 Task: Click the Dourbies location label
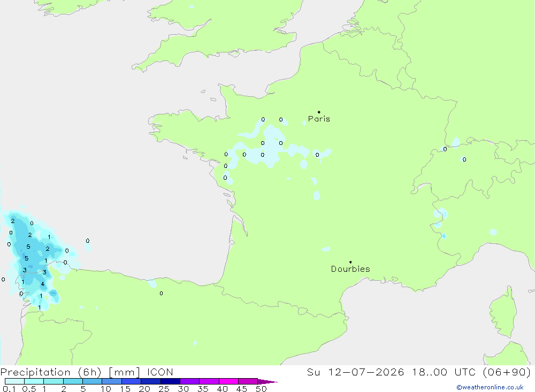click(350, 269)
